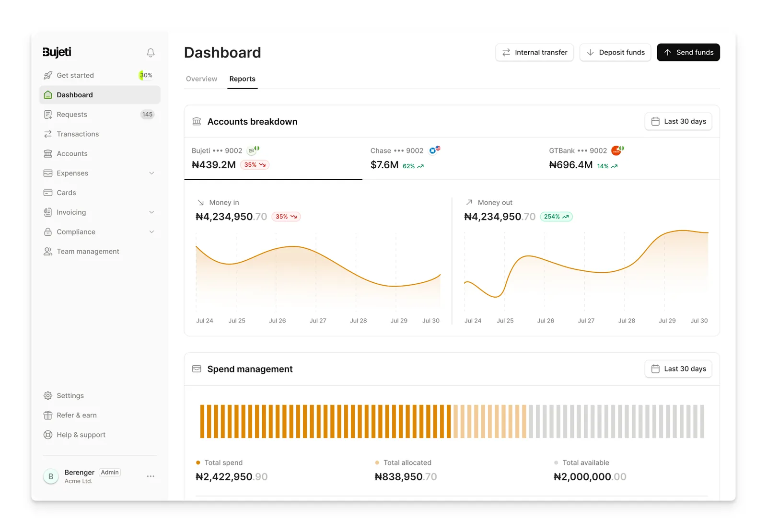The image size is (767, 532).
Task: Click the Admin role tag
Action: (110, 473)
